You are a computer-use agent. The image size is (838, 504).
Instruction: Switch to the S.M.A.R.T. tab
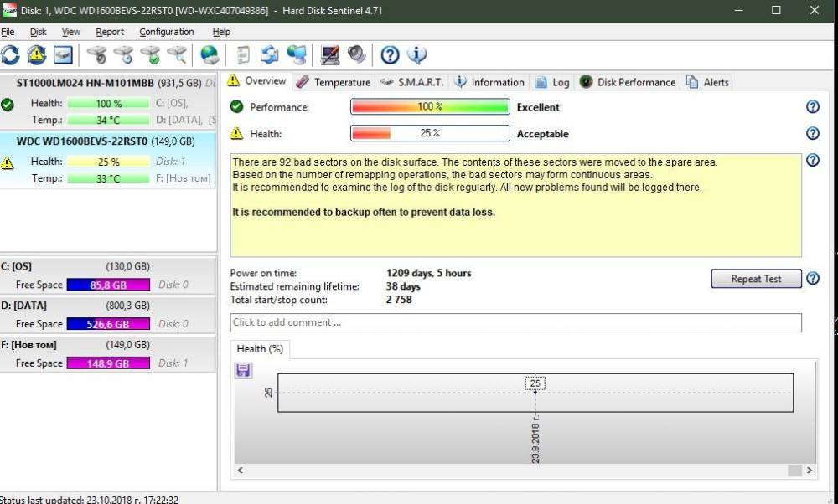pos(411,82)
